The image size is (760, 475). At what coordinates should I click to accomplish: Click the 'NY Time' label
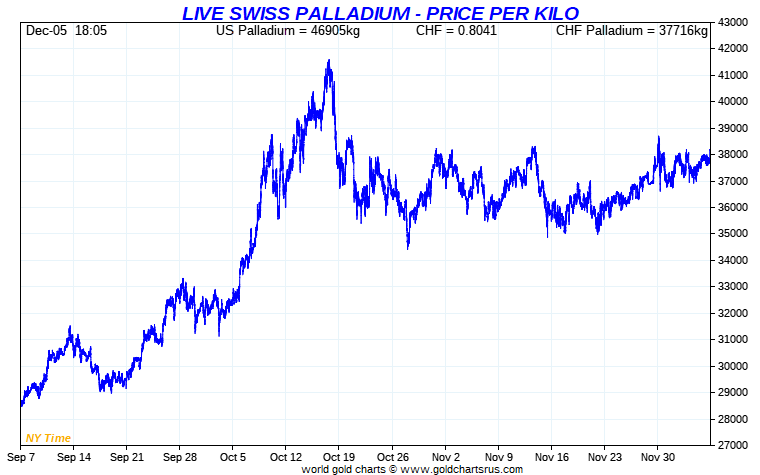coord(48,438)
